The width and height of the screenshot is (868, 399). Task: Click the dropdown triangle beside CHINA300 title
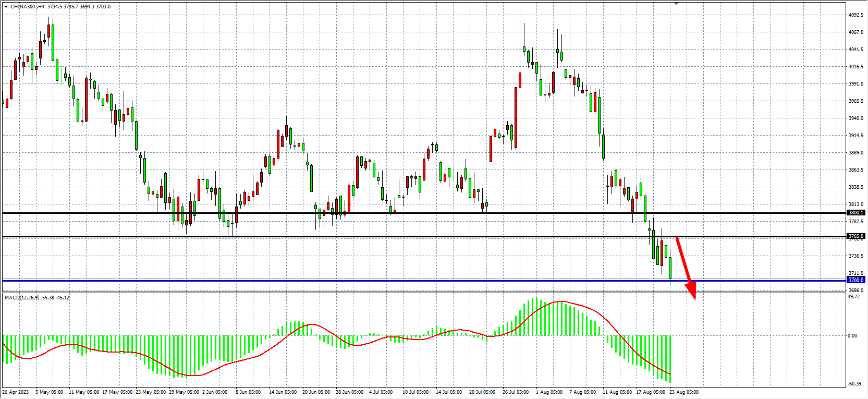6,7
